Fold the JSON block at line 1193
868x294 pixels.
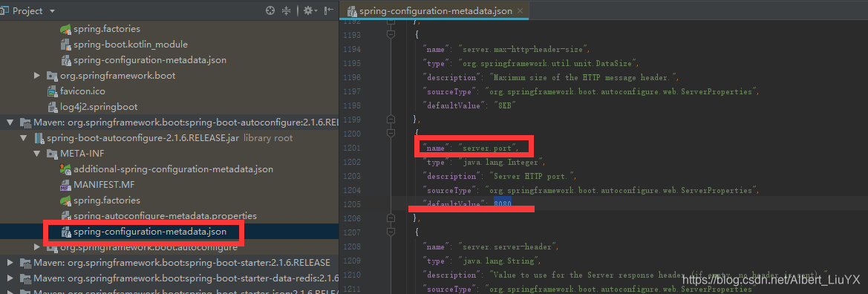(x=391, y=34)
